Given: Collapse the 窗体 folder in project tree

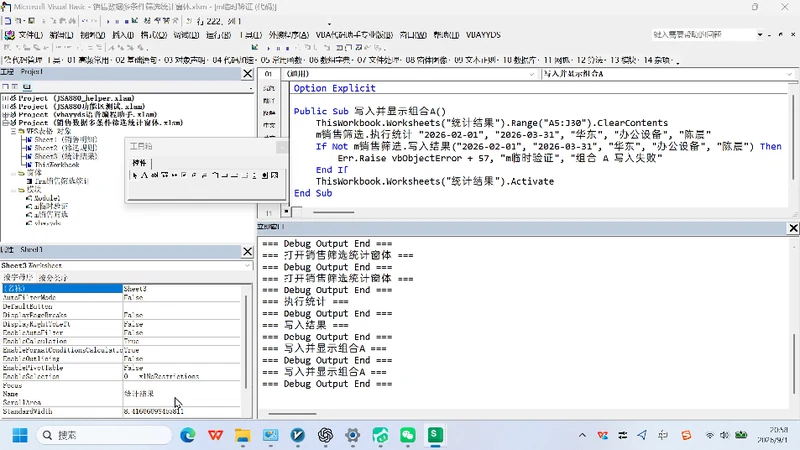Looking at the screenshot, I should [x=14, y=173].
